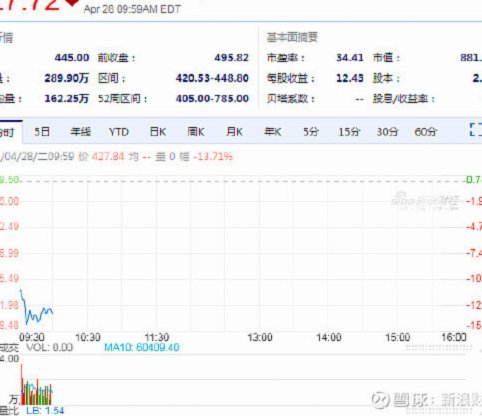Click the 16:00 time axis label
This screenshot has width=482, height=416.
coord(454,337)
